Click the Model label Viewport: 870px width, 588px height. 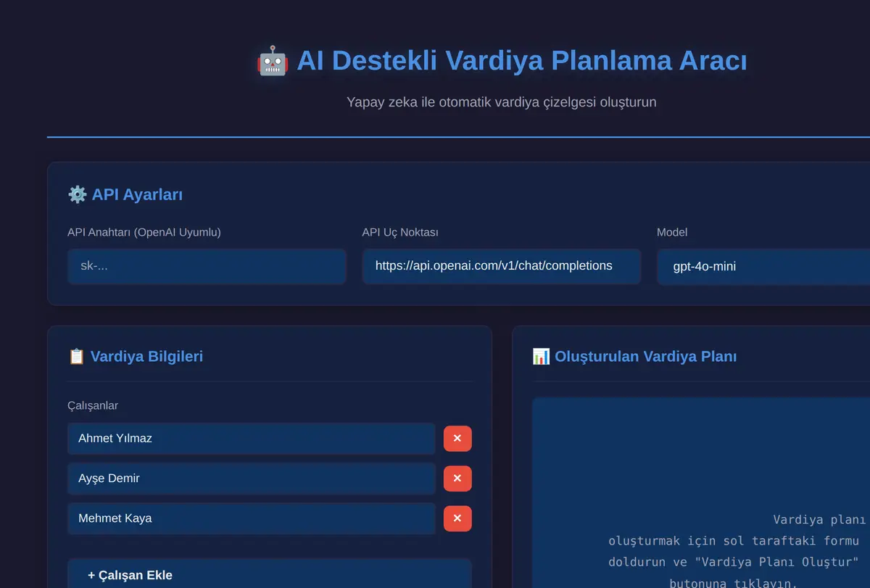click(672, 232)
